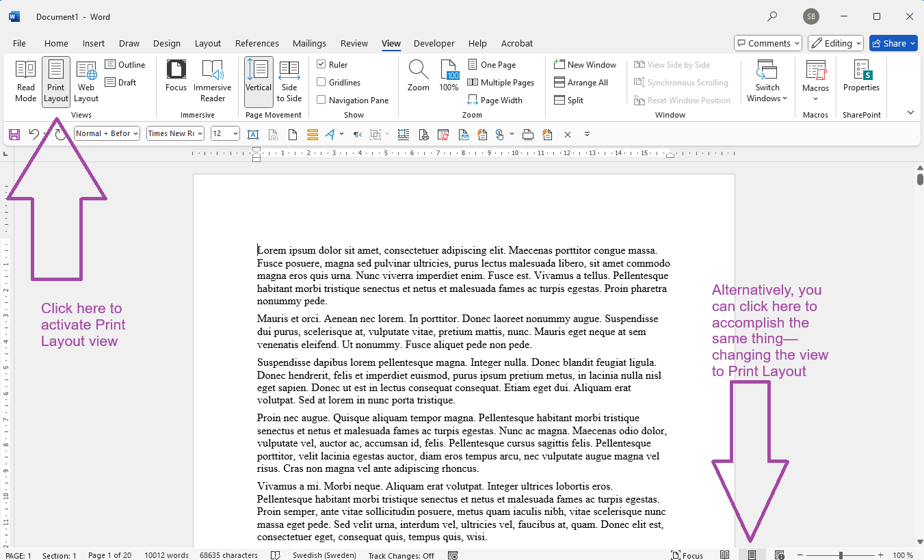Reset zoom with the ribbon 100% button

[x=449, y=76]
